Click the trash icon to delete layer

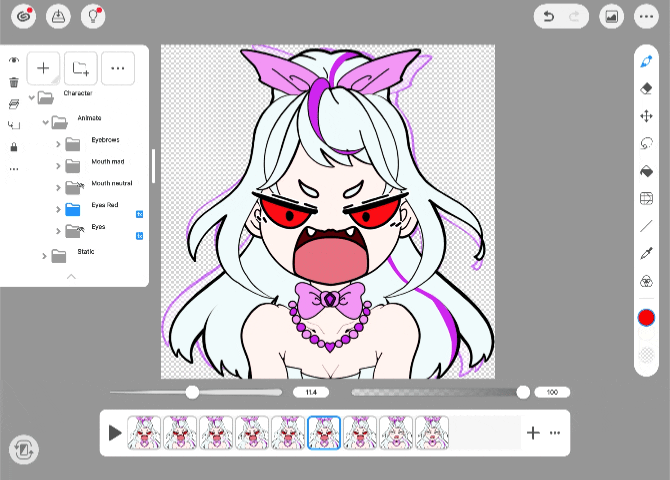coord(14,82)
